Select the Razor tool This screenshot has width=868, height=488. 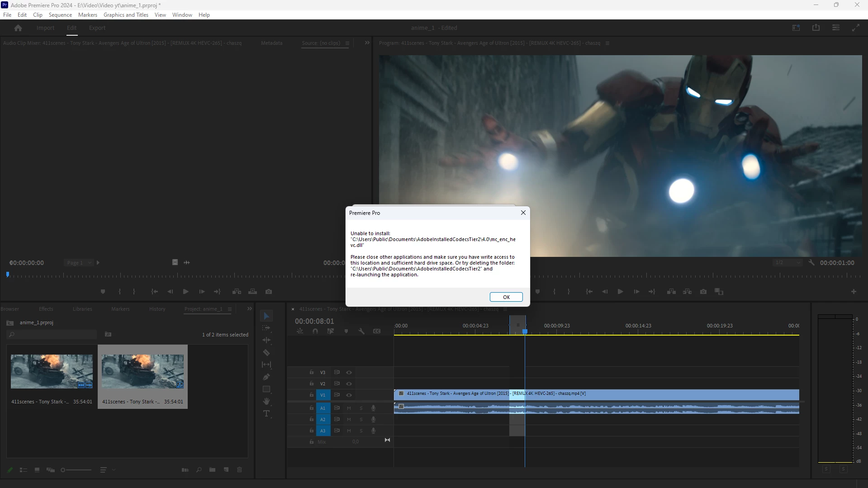point(266,352)
